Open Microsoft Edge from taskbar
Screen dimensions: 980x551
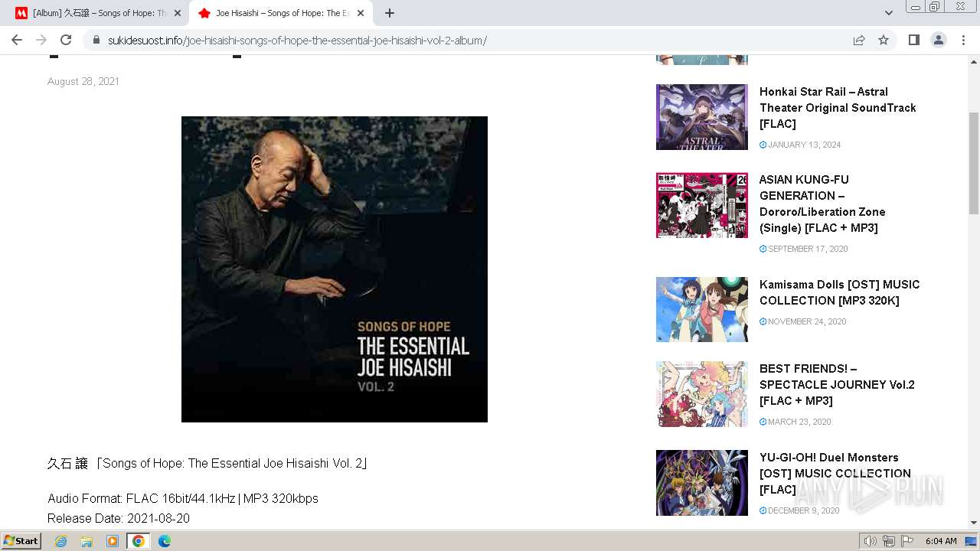(x=165, y=541)
